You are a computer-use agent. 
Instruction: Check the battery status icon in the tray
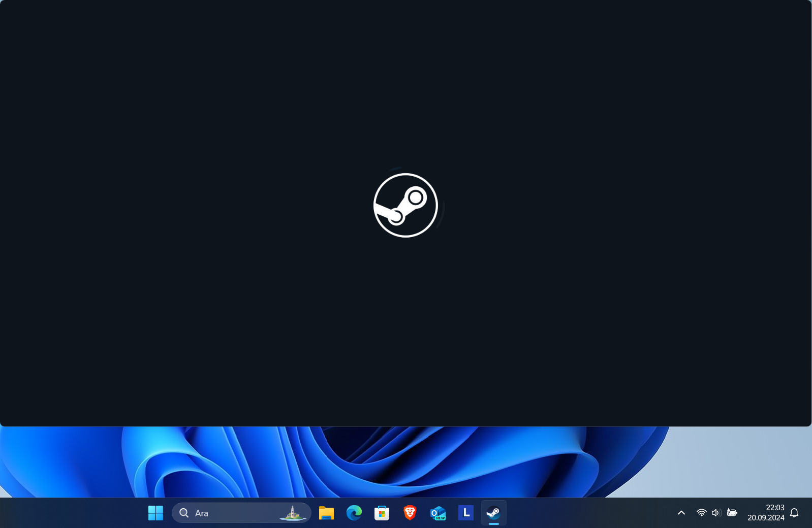732,513
